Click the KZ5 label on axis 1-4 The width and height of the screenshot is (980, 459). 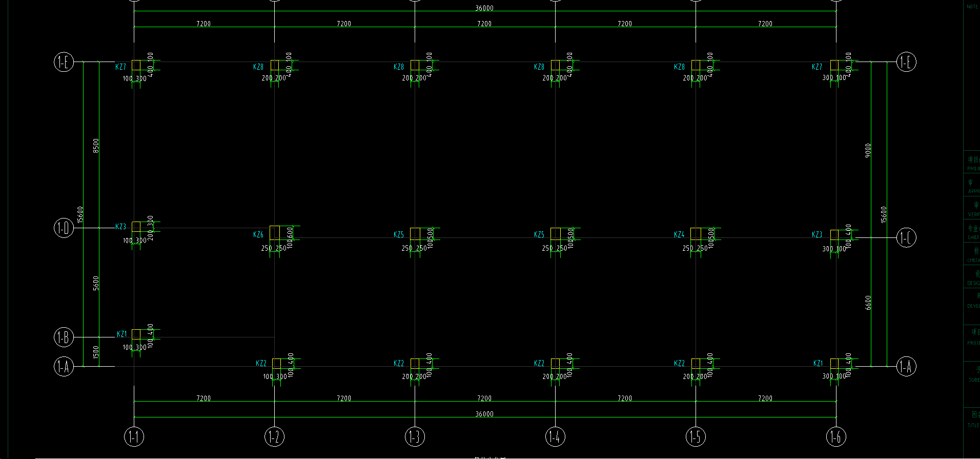tap(539, 234)
